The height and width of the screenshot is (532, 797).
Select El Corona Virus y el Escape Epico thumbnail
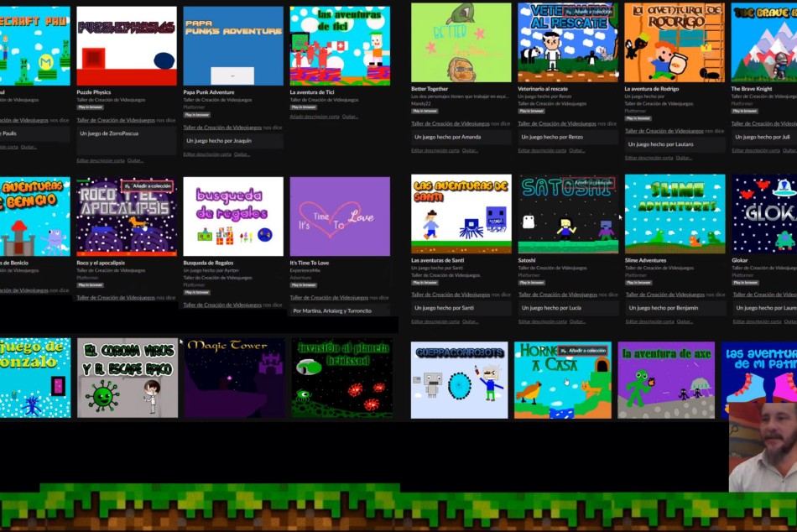tap(128, 378)
